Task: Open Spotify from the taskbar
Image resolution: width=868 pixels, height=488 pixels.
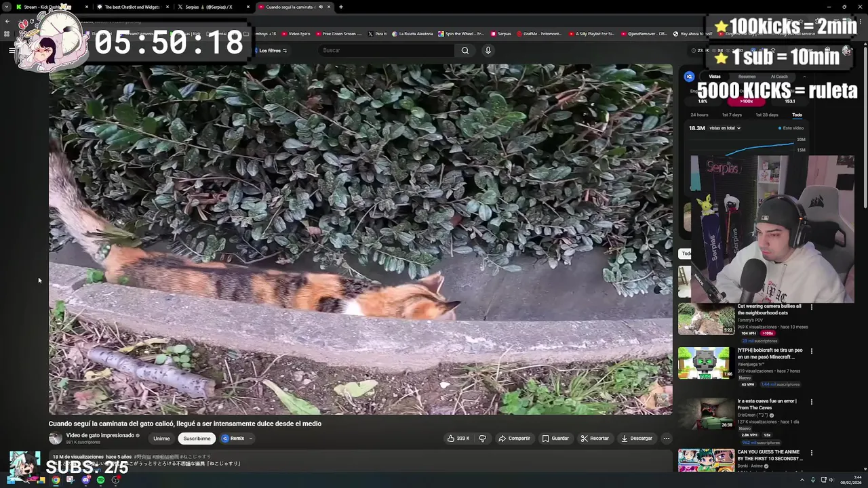Action: pyautogui.click(x=101, y=480)
